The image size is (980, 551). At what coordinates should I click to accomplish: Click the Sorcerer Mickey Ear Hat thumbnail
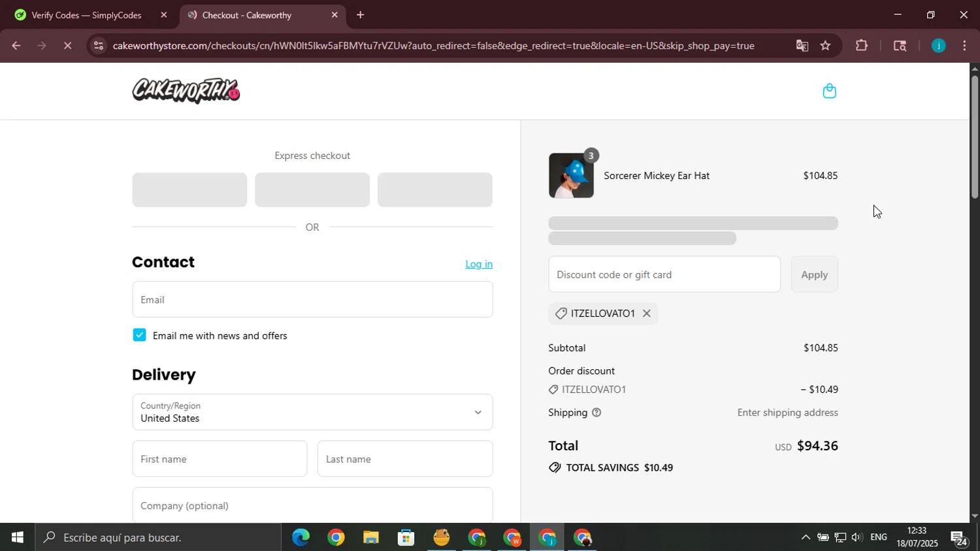(x=571, y=176)
